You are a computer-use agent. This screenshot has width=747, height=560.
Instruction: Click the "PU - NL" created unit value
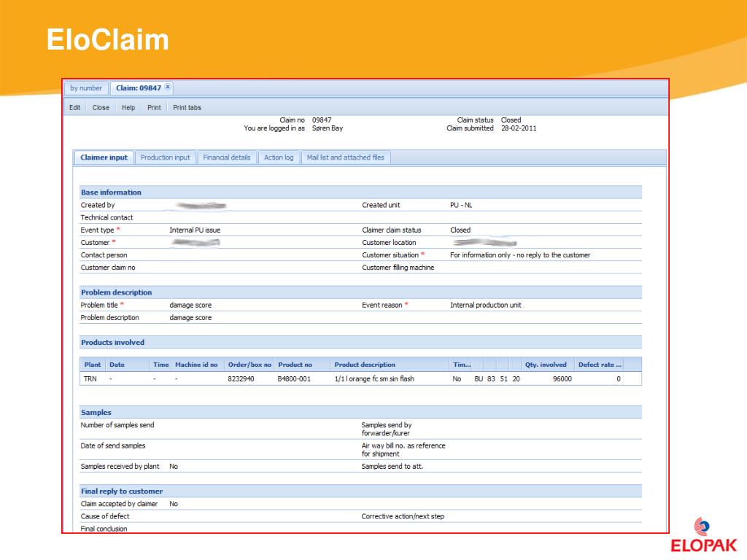(x=461, y=205)
